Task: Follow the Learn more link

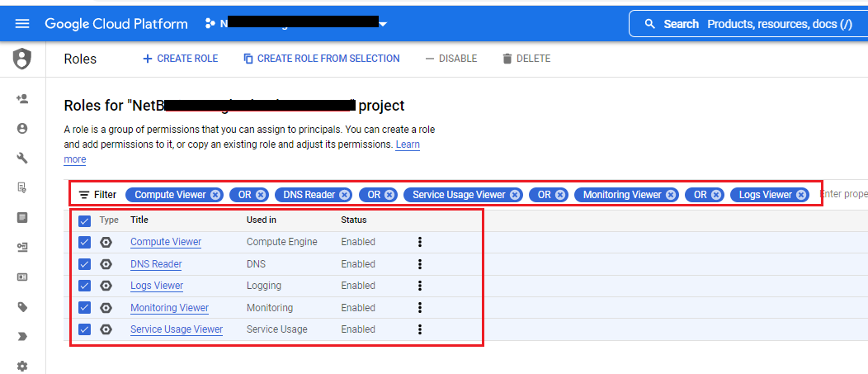Action: pyautogui.click(x=408, y=144)
